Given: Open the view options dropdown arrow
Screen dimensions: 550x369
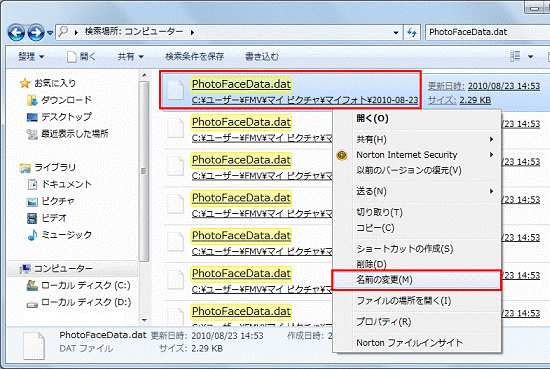Looking at the screenshot, I should click(x=531, y=56).
